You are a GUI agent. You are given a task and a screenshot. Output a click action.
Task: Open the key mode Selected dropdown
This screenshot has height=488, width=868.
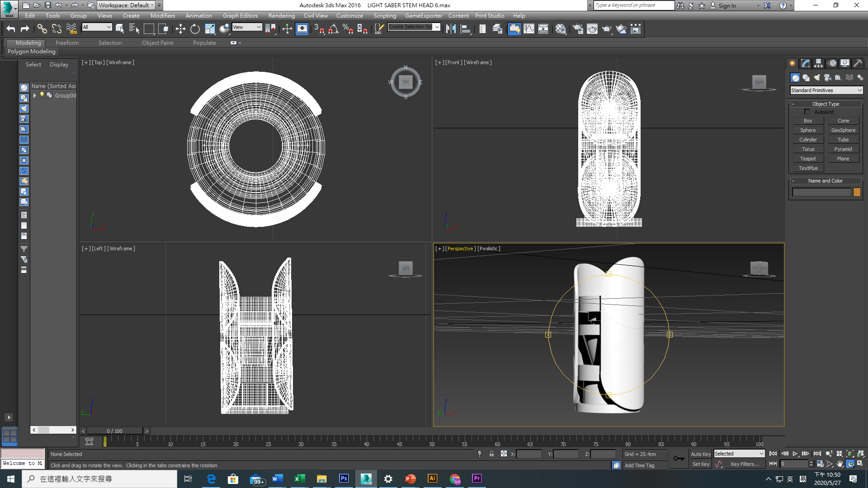point(739,454)
